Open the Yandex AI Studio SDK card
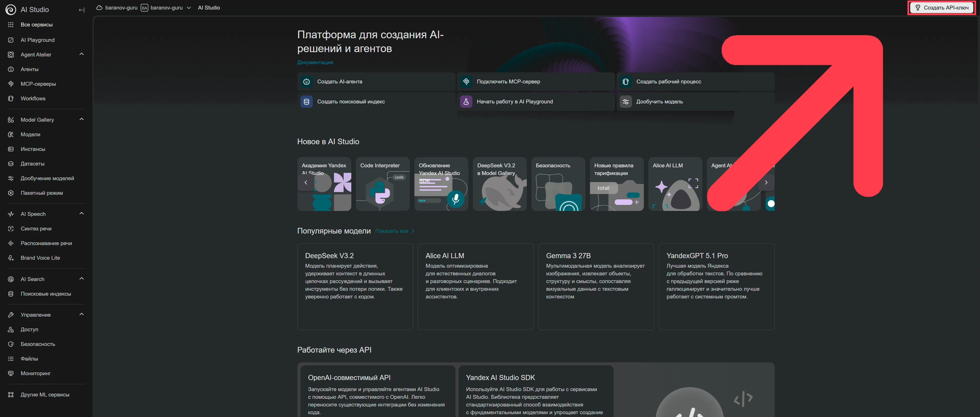The height and width of the screenshot is (417, 980). pos(536,391)
